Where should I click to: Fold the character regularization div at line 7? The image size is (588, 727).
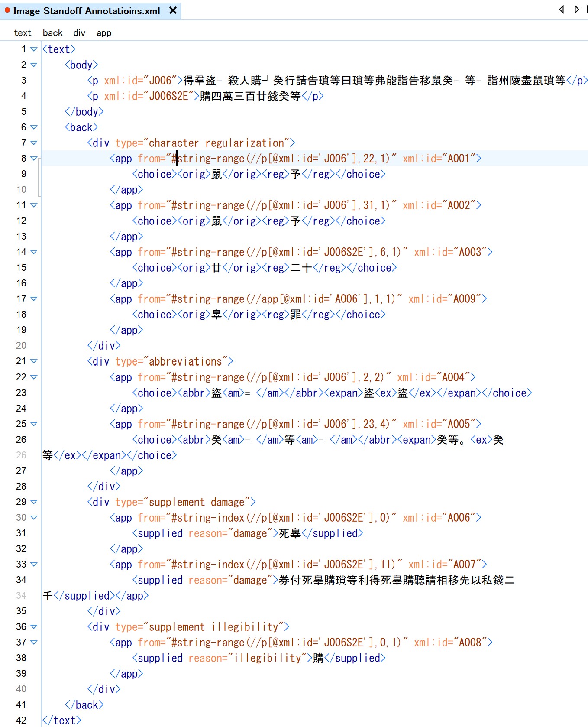click(x=34, y=143)
